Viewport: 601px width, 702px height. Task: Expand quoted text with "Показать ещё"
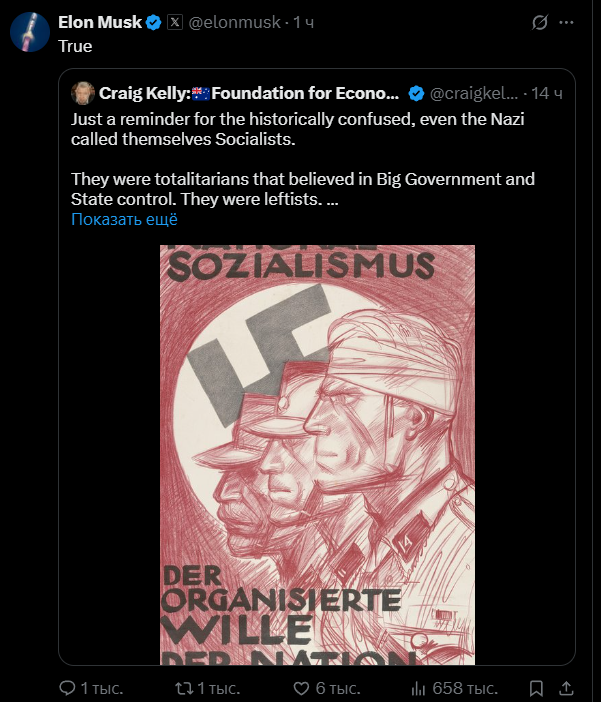124,220
